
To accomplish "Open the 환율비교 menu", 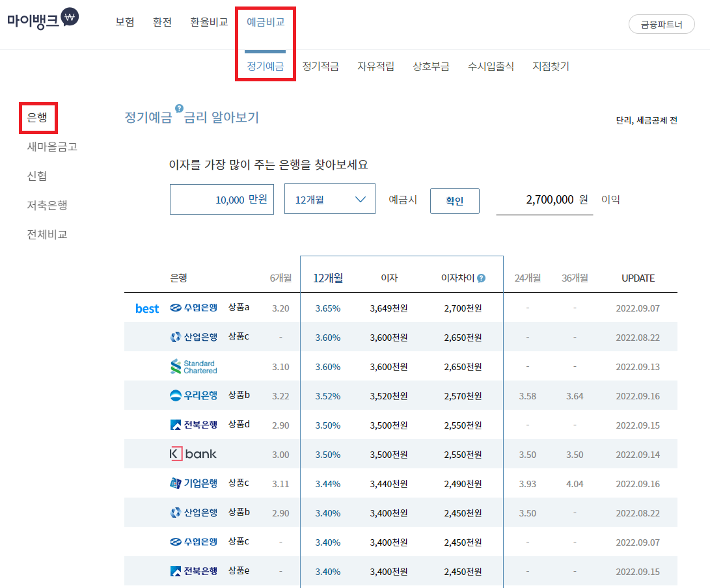I will click(x=209, y=22).
